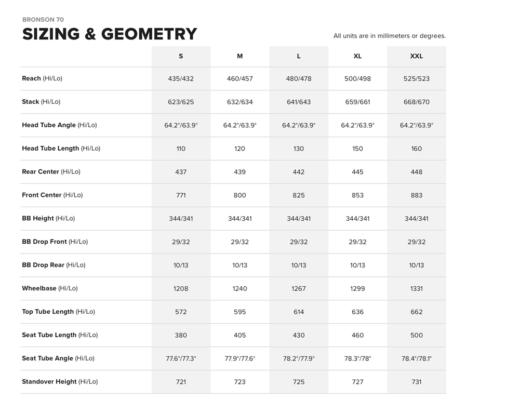Image resolution: width=532 pixels, height=399 pixels.
Task: Click the BB Height row label
Action: click(48, 219)
